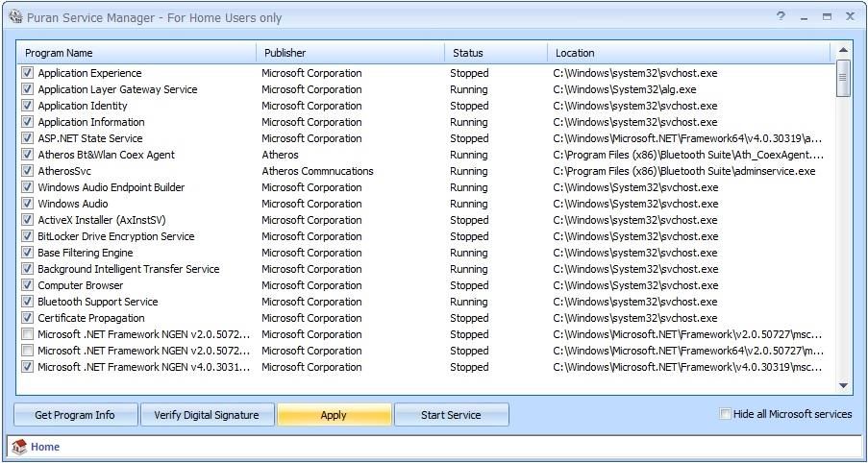868x463 pixels.
Task: Enable Hide all Microsoft services
Action: coord(725,414)
